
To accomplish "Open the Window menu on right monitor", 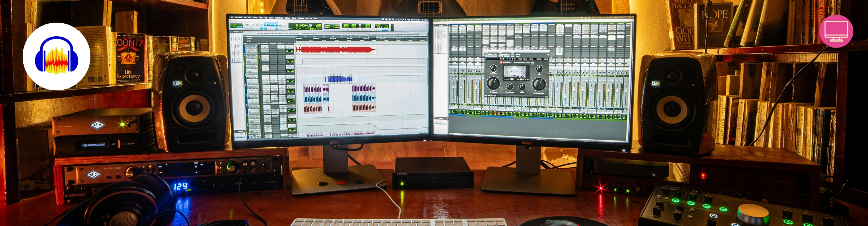I will [498, 20].
